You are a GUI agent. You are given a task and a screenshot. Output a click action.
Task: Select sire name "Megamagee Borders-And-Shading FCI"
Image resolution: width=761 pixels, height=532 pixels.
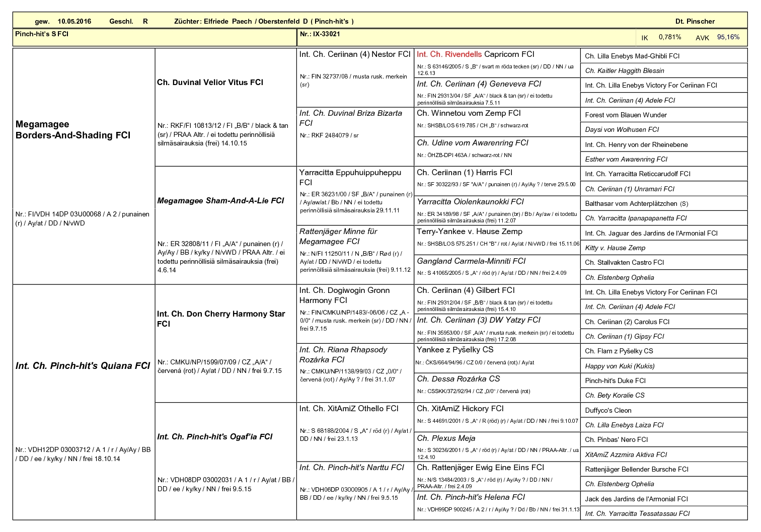pyautogui.click(x=73, y=130)
